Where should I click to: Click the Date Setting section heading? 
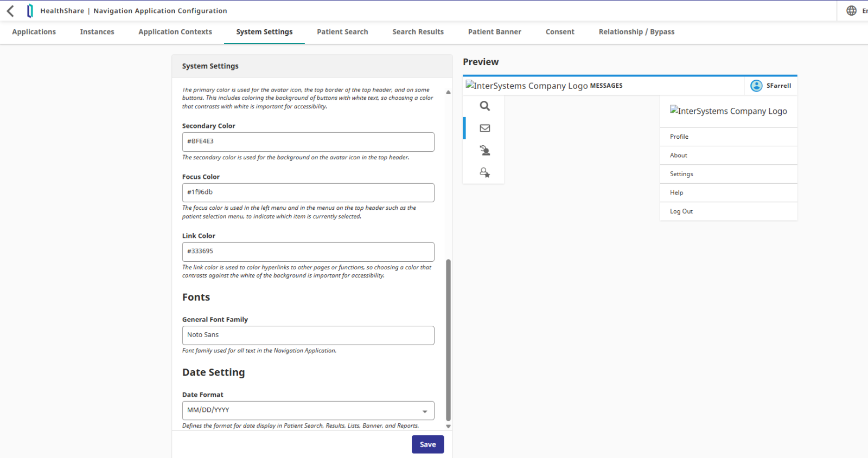[x=214, y=372]
